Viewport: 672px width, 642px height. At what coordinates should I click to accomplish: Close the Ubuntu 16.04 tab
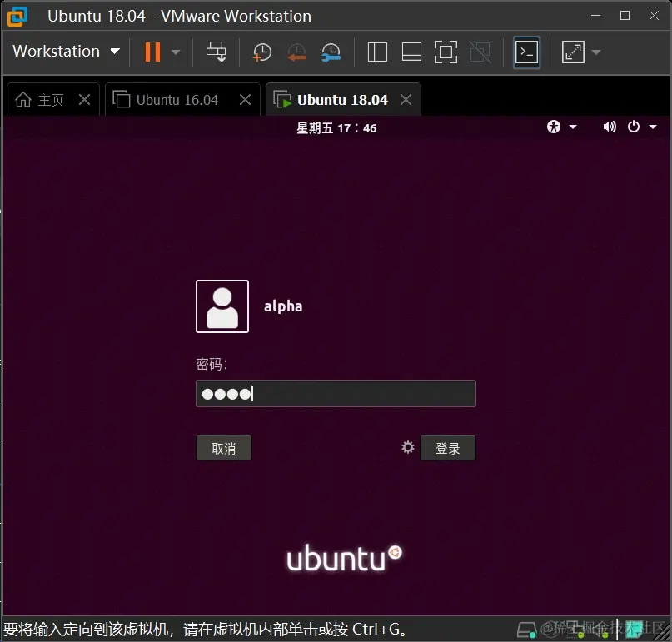245,100
